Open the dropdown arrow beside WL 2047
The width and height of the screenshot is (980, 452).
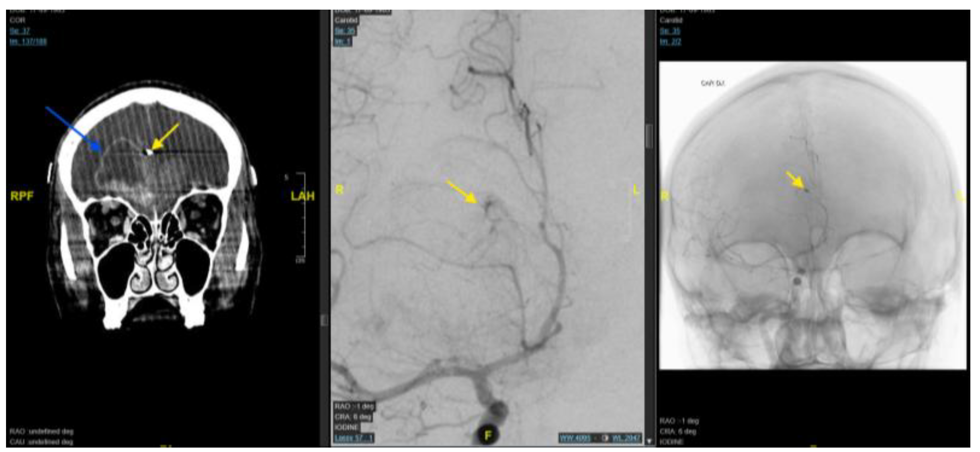(x=649, y=441)
